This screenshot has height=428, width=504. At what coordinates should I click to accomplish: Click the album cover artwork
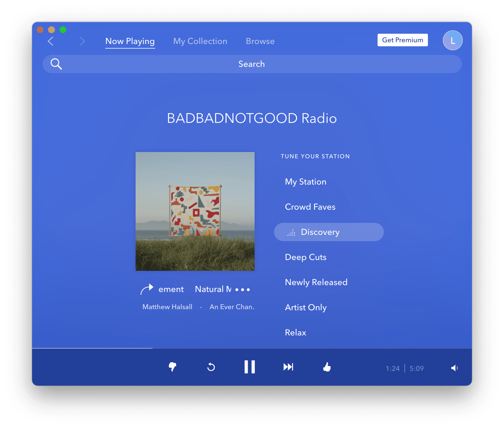195,211
